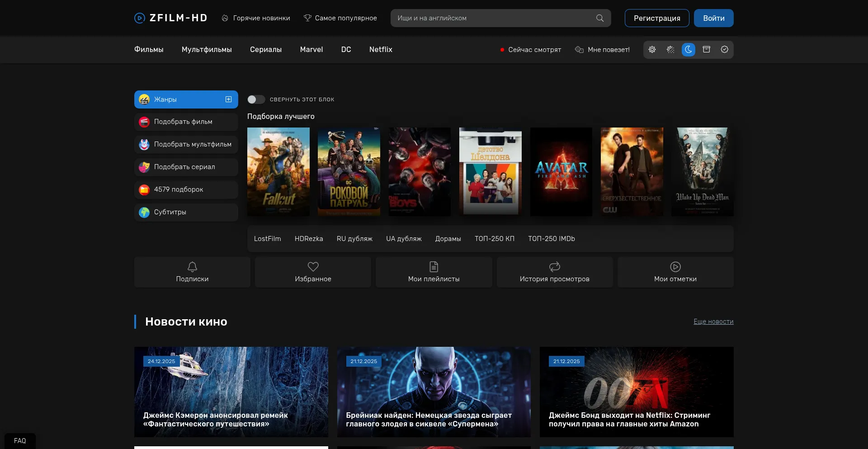Open Избранное via the heart icon
Screen dimensions: 868x449
313,271
